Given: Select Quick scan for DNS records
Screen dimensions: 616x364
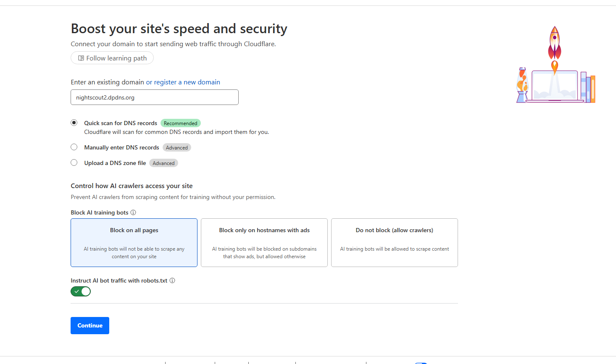Looking at the screenshot, I should (x=74, y=123).
